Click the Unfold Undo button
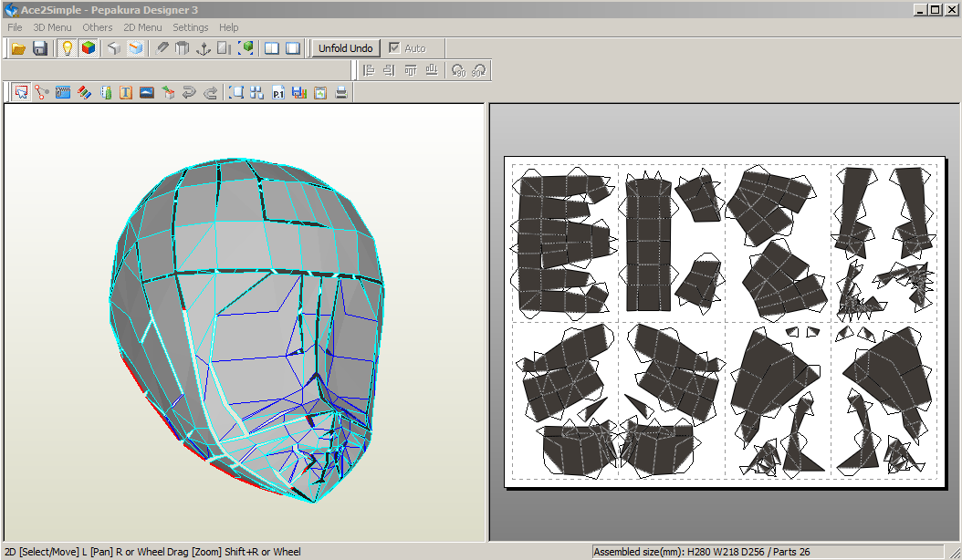 (x=345, y=48)
